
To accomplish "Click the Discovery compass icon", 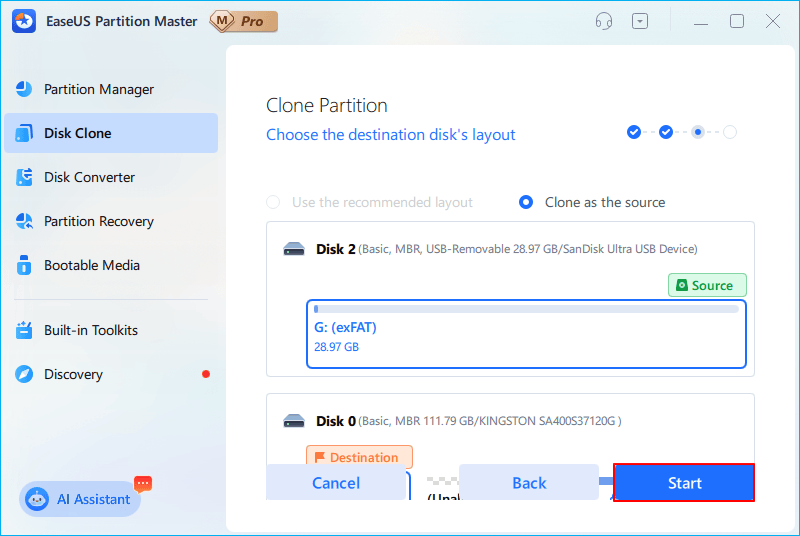I will pos(25,374).
